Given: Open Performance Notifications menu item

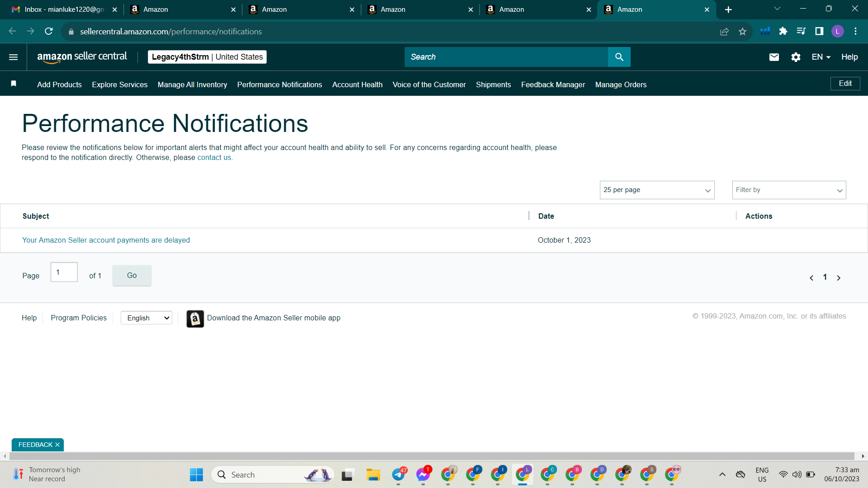Looking at the screenshot, I should pos(279,84).
